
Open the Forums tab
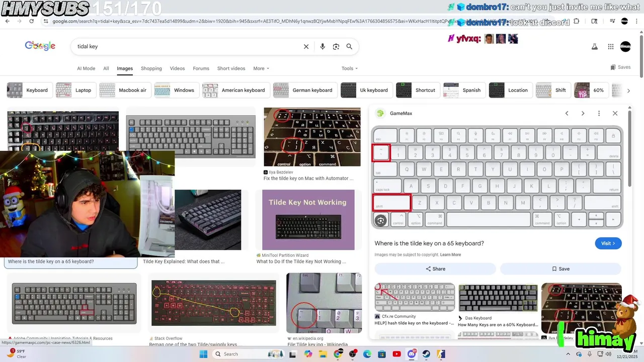click(201, 68)
